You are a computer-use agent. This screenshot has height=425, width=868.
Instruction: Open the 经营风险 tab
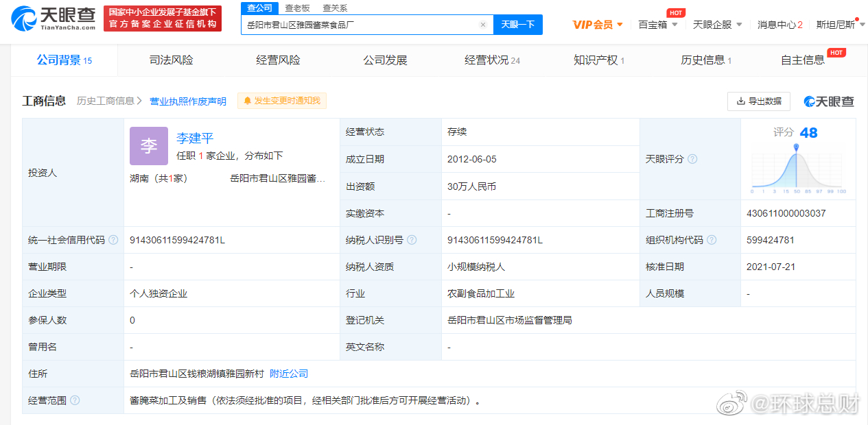tap(279, 60)
